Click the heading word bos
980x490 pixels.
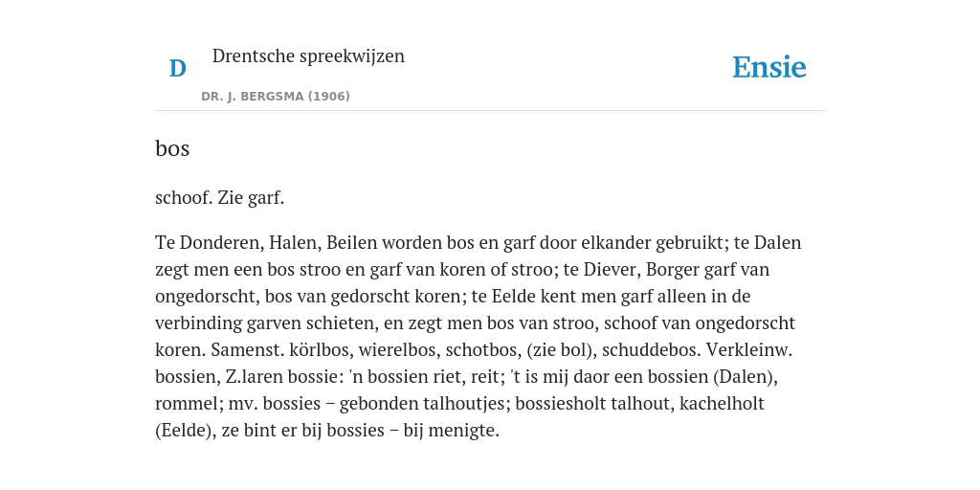coord(172,148)
